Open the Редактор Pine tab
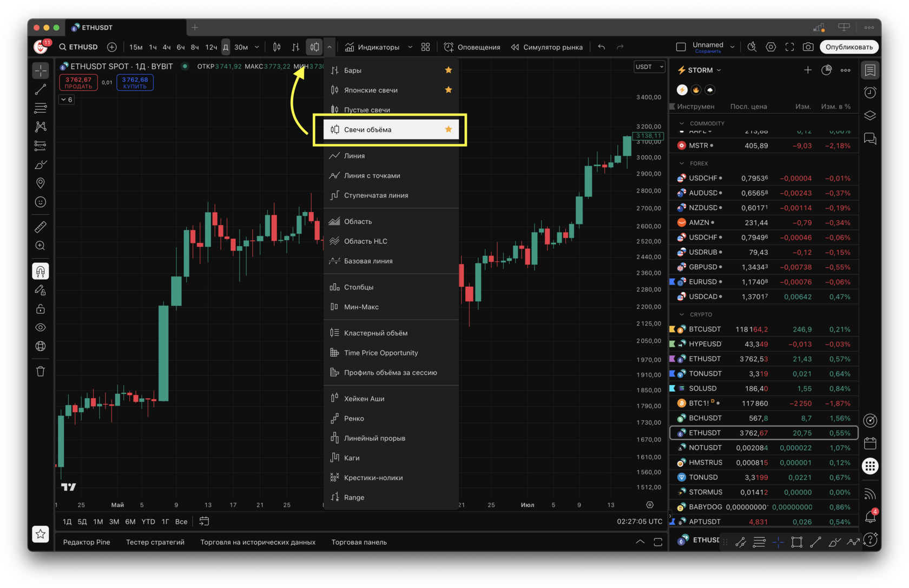Image resolution: width=909 pixels, height=588 pixels. tap(87, 542)
